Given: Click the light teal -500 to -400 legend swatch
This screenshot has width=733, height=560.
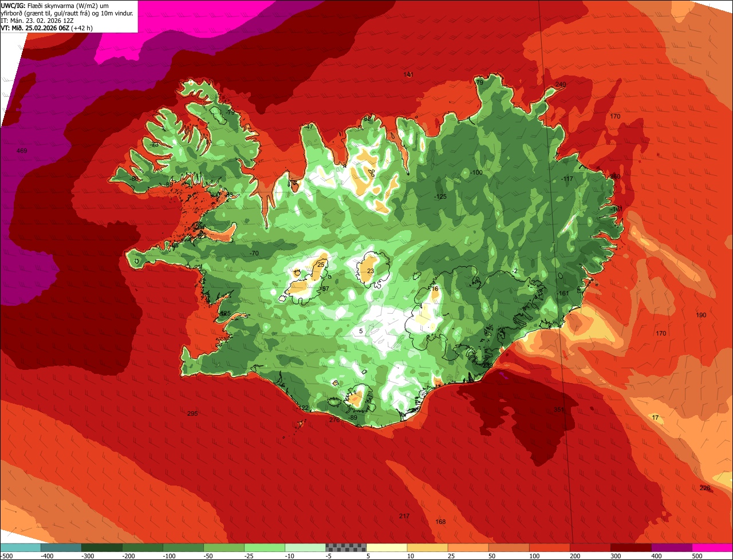Looking at the screenshot, I should 21,547.
